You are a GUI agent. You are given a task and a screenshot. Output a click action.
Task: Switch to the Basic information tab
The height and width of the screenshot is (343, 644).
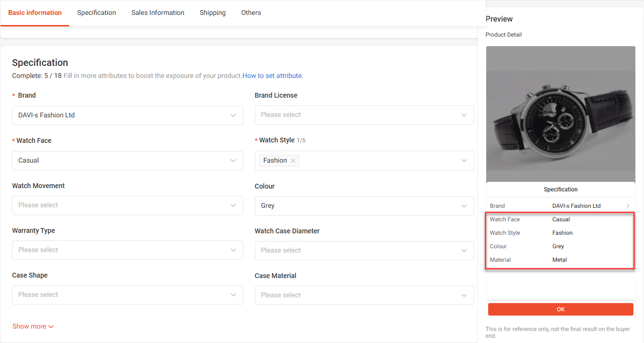point(35,13)
